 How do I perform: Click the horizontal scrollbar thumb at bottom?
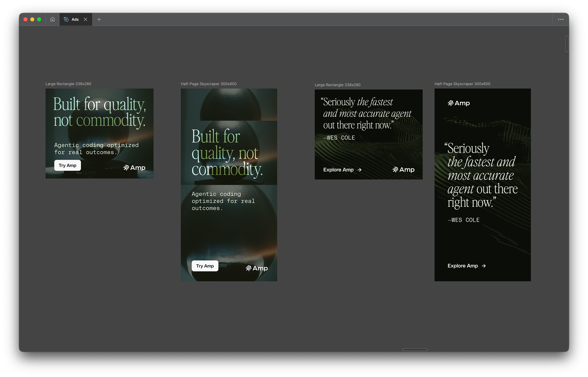pos(415,349)
